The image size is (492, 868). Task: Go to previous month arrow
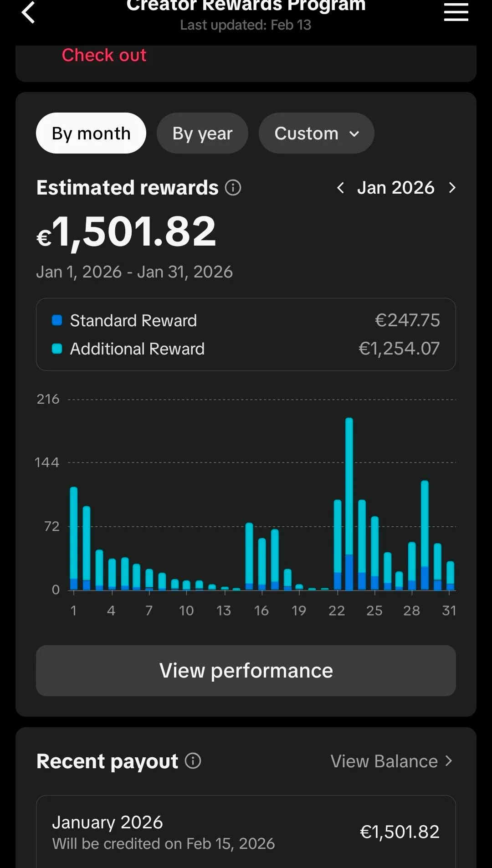pos(340,188)
